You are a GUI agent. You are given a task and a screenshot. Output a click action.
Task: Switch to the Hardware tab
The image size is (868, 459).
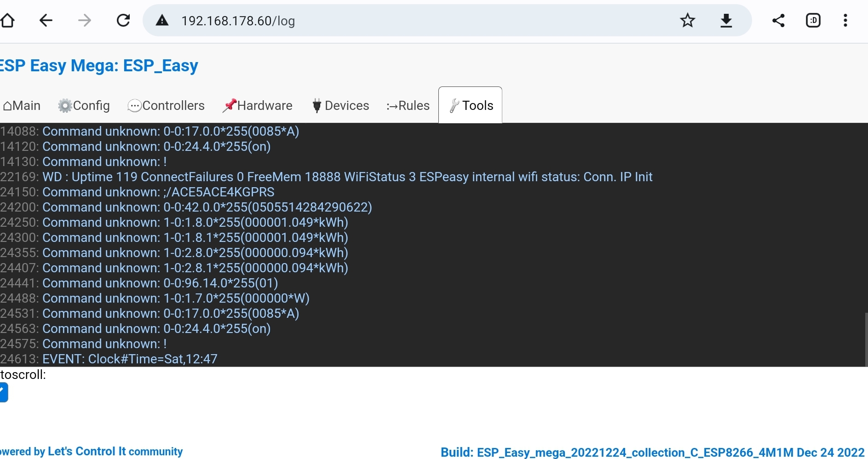[x=257, y=106]
